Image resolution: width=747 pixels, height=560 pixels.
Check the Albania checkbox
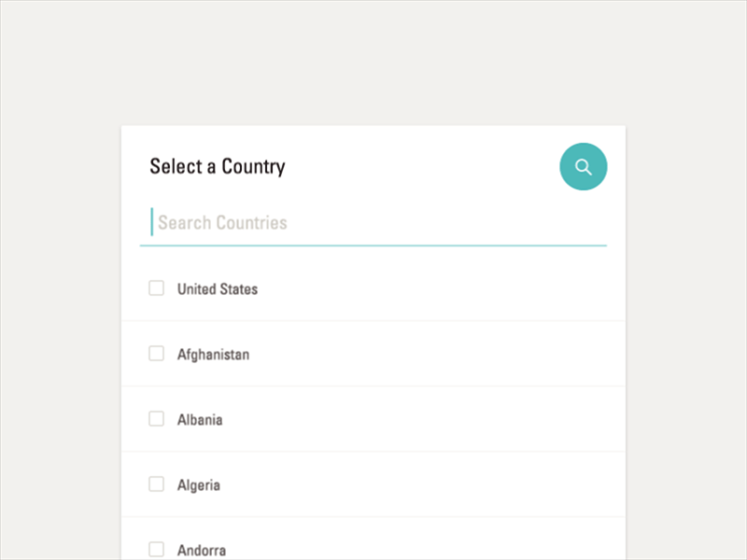(x=157, y=419)
